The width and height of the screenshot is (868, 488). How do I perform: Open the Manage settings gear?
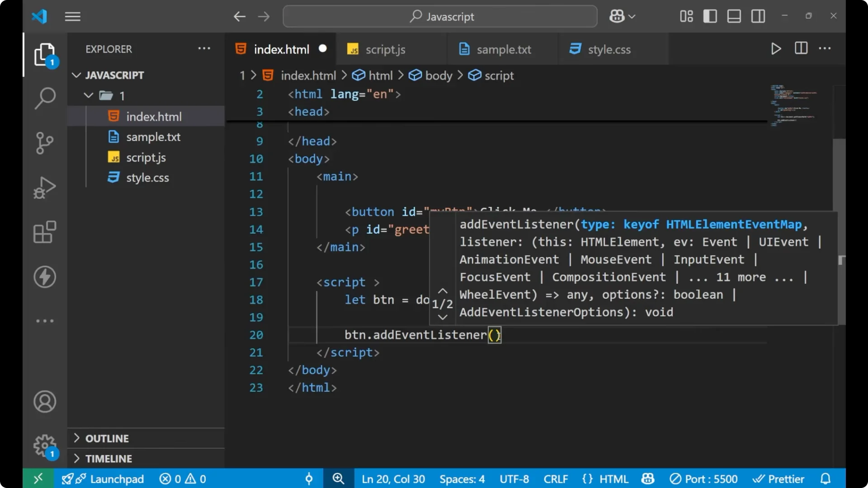pyautogui.click(x=44, y=446)
